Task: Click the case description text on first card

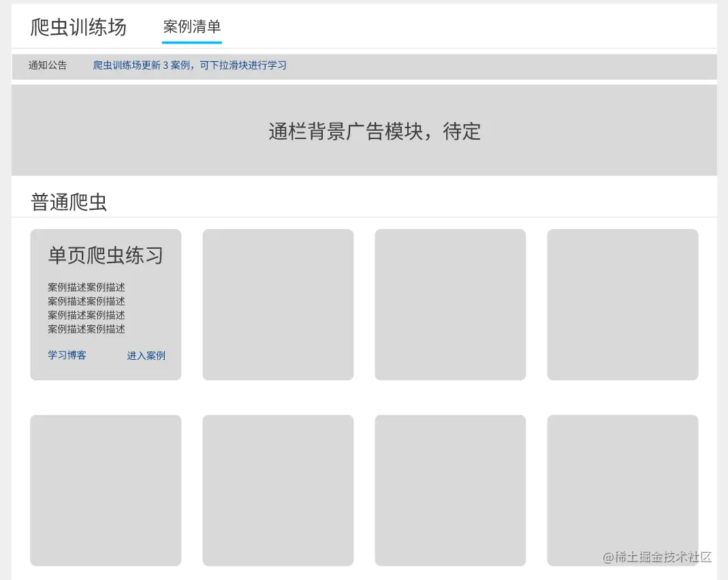Action: point(86,307)
